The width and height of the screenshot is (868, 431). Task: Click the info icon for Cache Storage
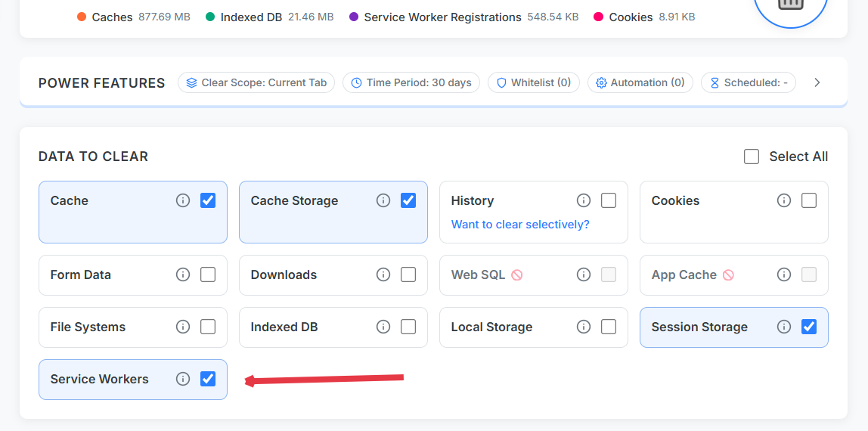pos(383,200)
